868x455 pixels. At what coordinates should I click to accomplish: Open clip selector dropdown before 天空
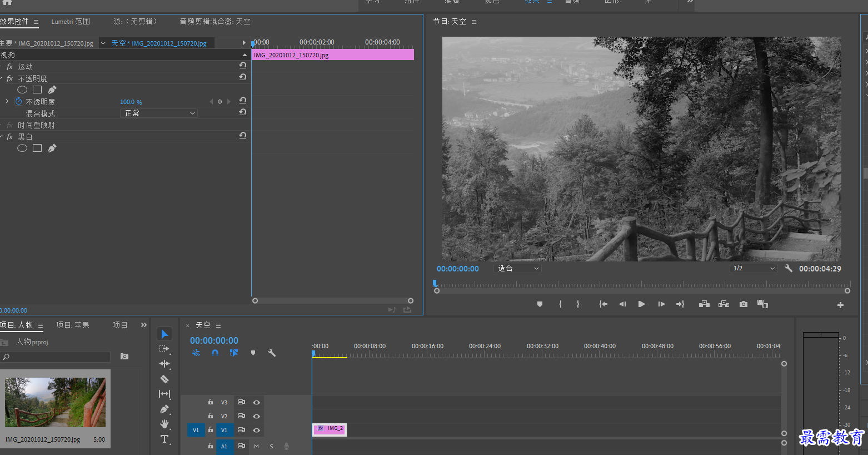tap(103, 43)
